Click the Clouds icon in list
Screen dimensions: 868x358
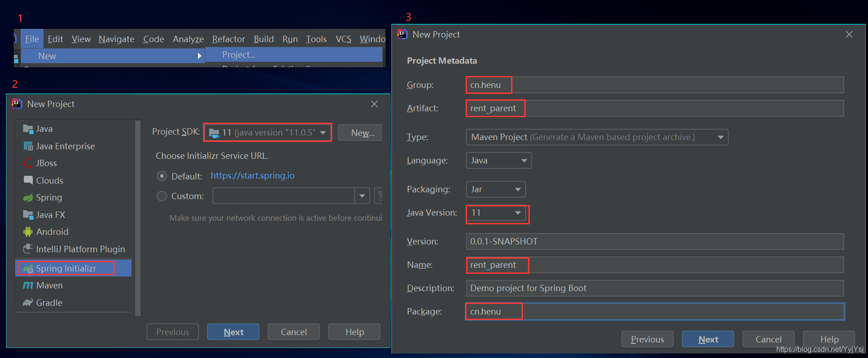(x=28, y=180)
